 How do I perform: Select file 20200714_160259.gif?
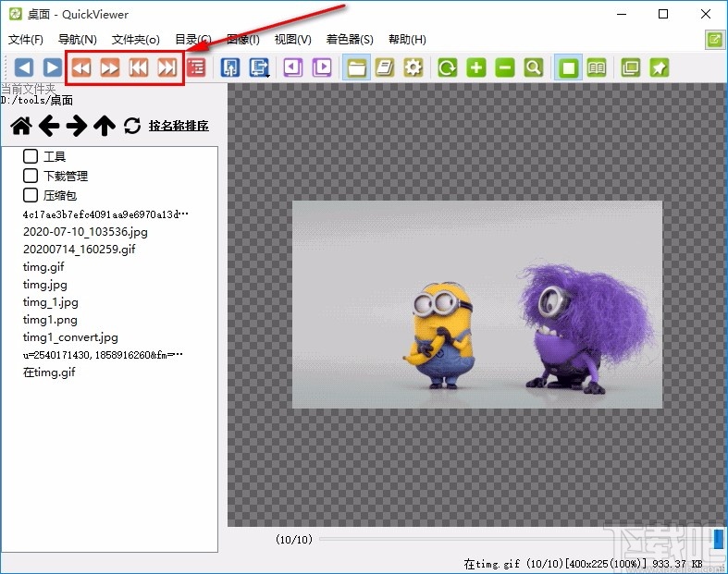80,250
